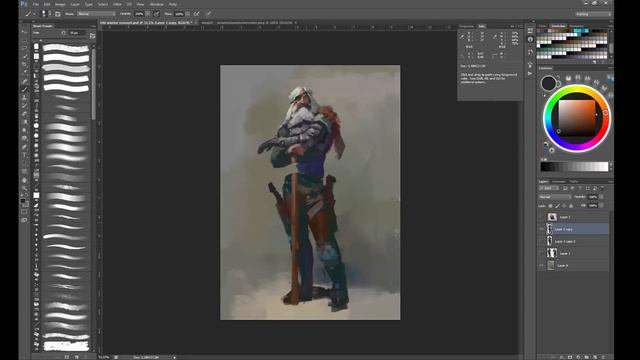
Task: Switch to the Paths tab
Action: click(x=573, y=182)
